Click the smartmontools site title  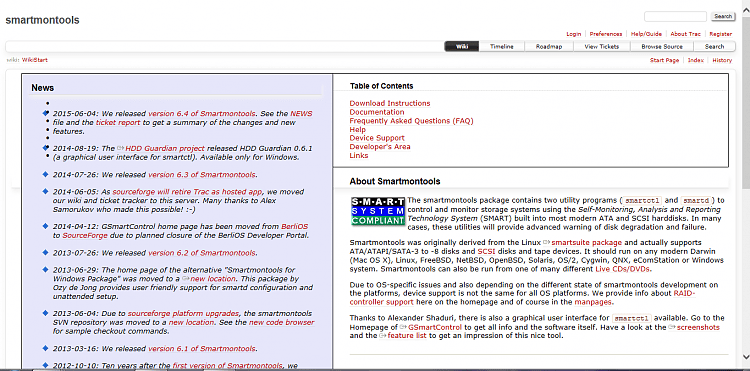pos(42,20)
